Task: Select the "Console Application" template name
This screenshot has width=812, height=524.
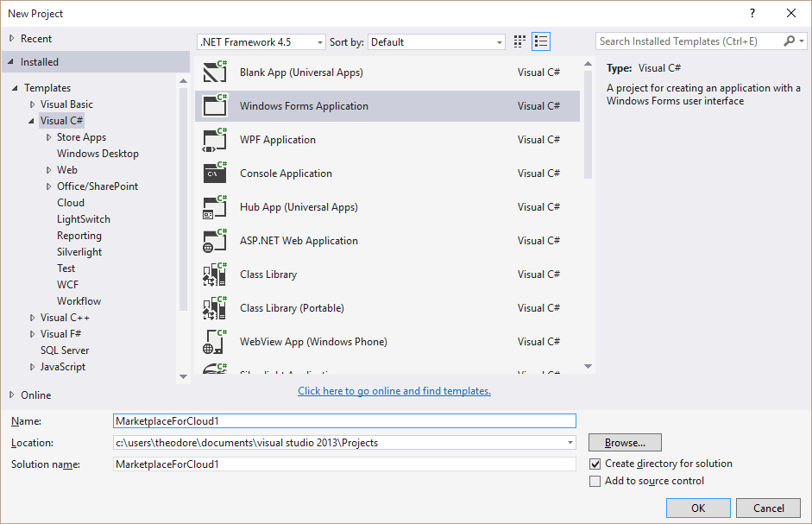Action: point(286,174)
